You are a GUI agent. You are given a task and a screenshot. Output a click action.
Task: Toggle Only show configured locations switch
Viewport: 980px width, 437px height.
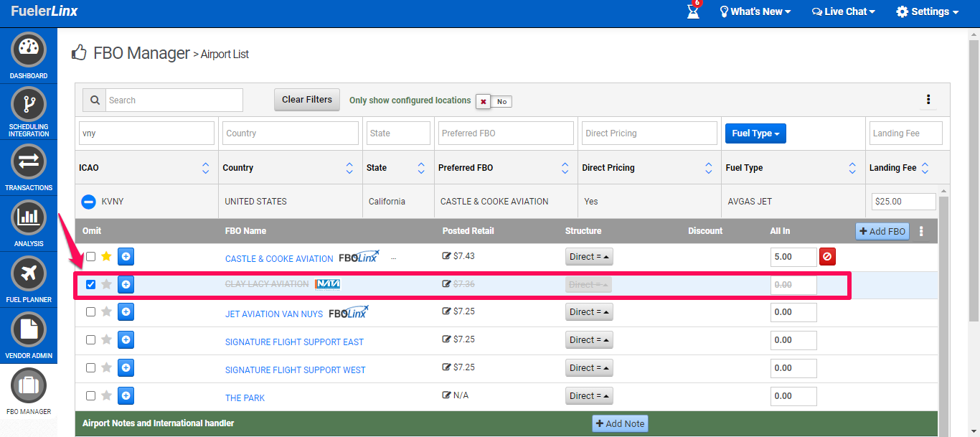(494, 101)
